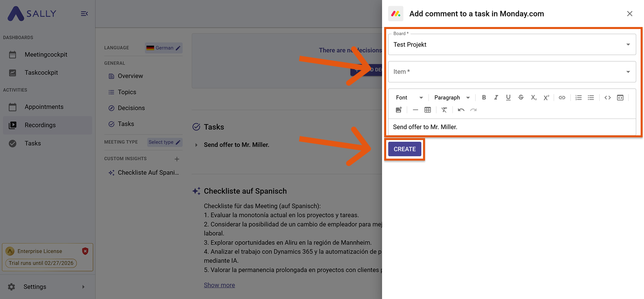
Task: Insert an image into the comment
Action: coord(399,110)
